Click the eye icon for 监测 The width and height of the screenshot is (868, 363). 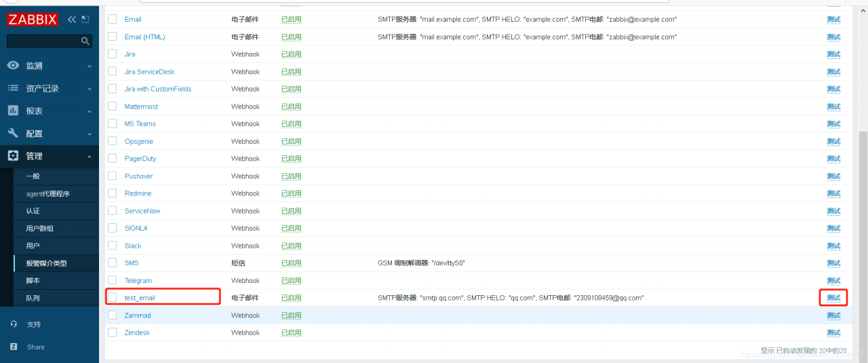pyautogui.click(x=13, y=66)
